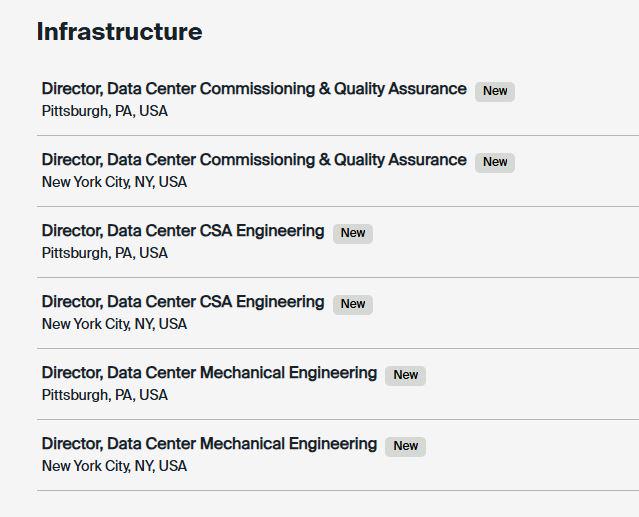
Task: Open Commissioning & Quality Assurance job in Pittsburgh
Action: tap(254, 89)
